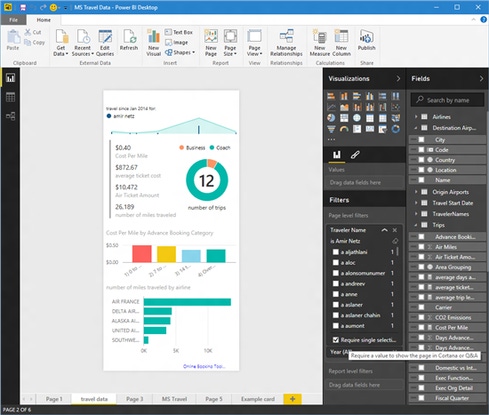
Task: Create a New Column
Action: [x=341, y=43]
